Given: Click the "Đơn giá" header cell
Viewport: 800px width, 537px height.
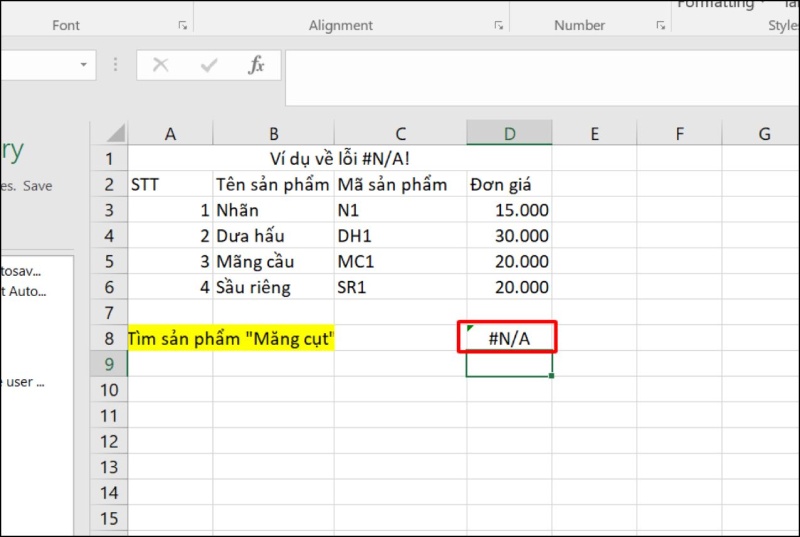Looking at the screenshot, I should point(509,184).
